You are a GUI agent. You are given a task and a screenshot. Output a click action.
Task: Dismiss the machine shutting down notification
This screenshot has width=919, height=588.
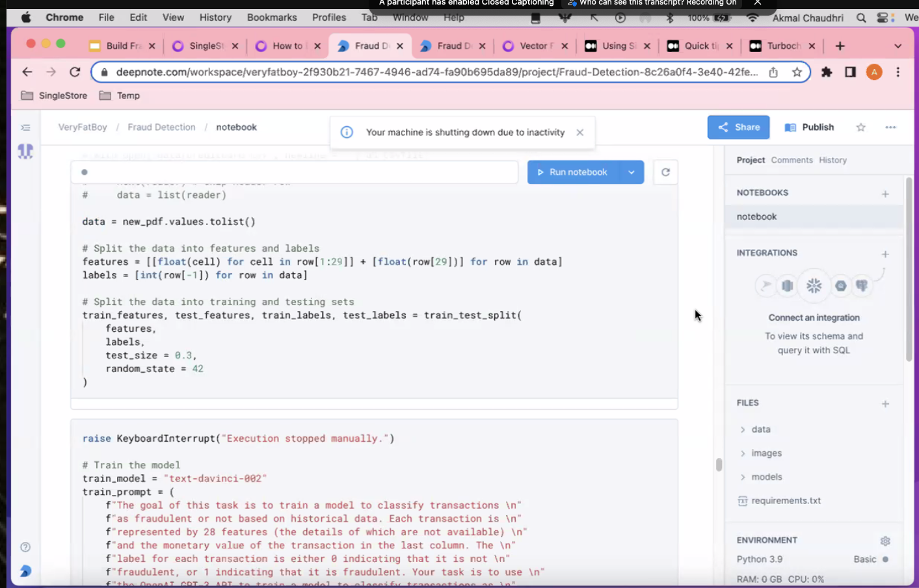click(x=579, y=133)
